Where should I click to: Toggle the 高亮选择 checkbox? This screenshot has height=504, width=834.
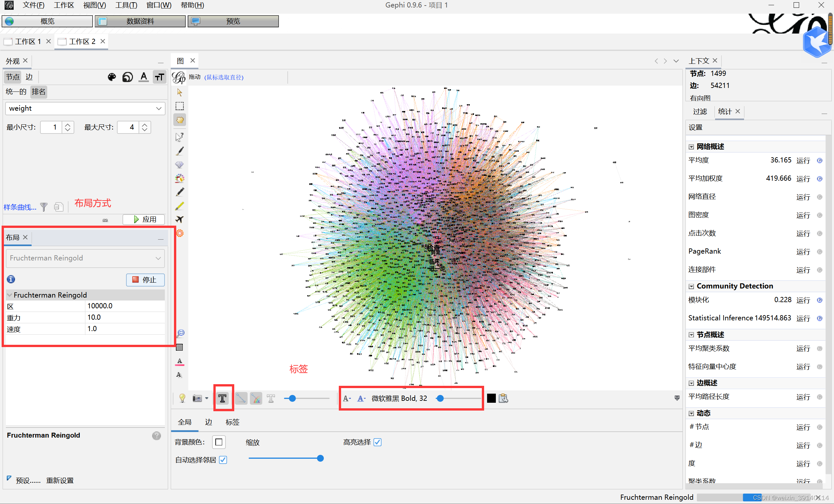point(377,442)
